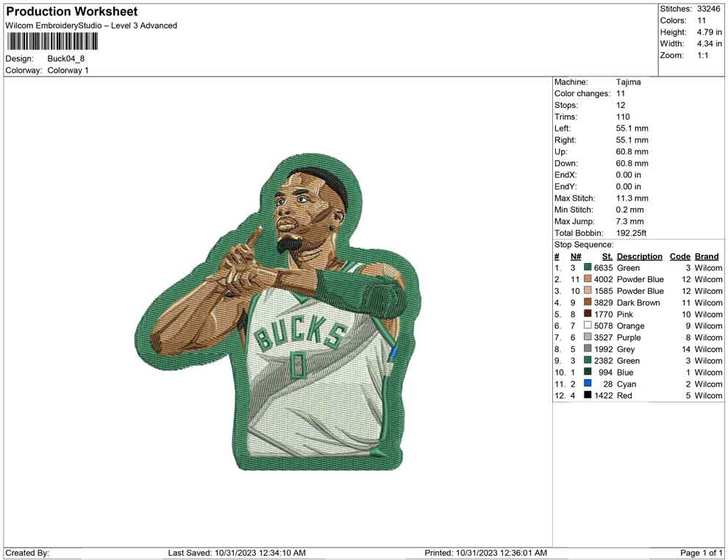The width and height of the screenshot is (728, 560).
Task: Click the Total Bobbin value 192.25ft
Action: (x=631, y=233)
